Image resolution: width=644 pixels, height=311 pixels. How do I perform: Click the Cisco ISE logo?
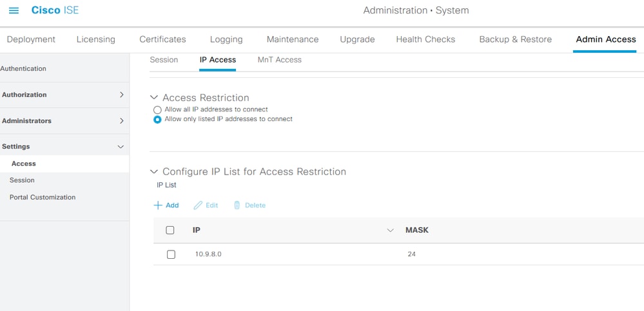pos(55,10)
